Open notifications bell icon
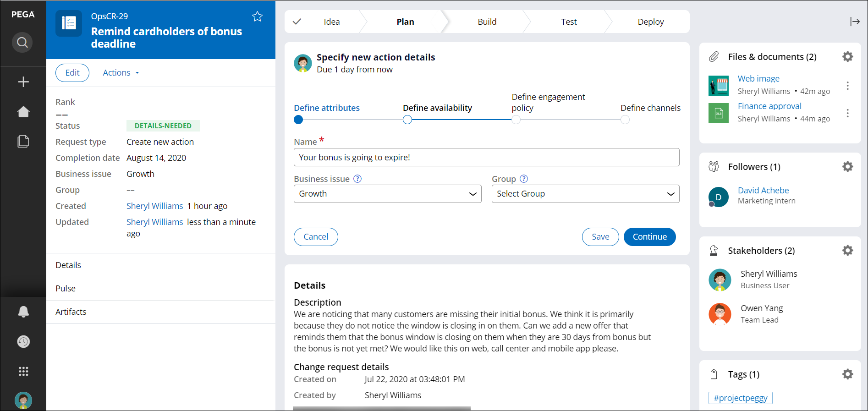Viewport: 868px width, 411px height. (x=23, y=312)
